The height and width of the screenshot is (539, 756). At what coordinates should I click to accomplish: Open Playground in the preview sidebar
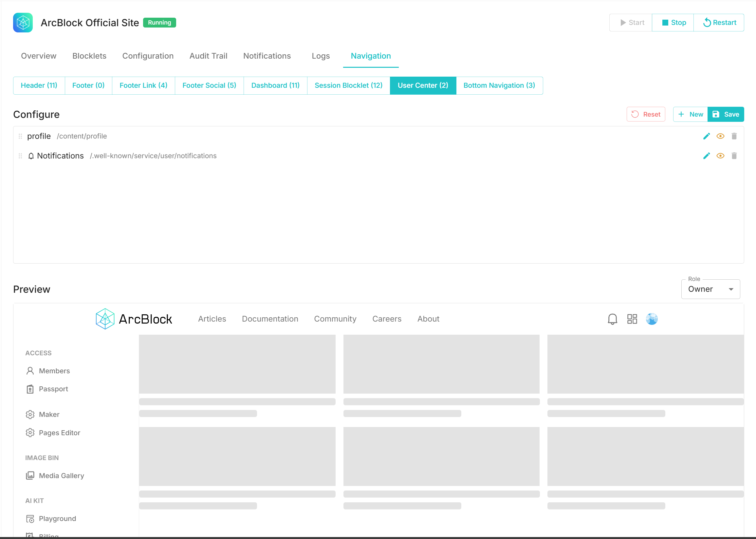[x=57, y=519]
